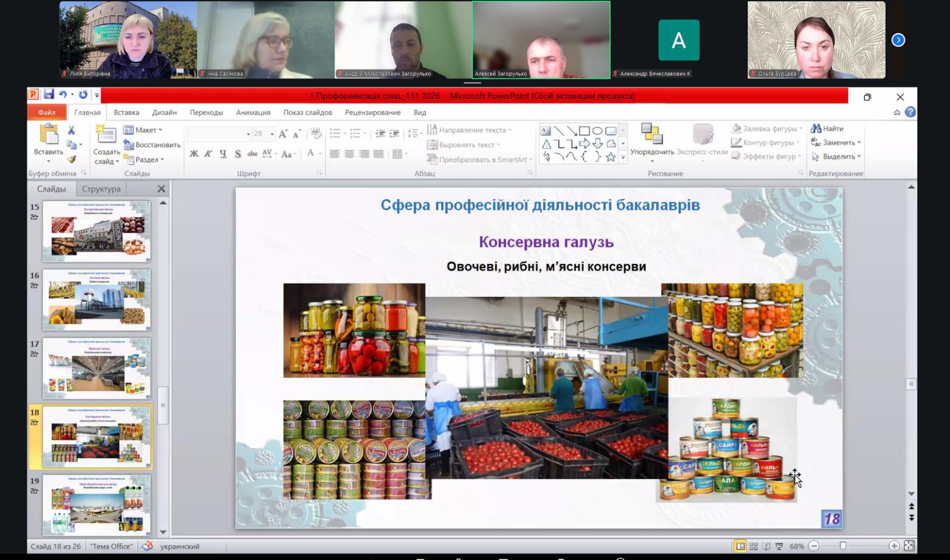Click the Save icon in quick access toolbar

click(49, 95)
